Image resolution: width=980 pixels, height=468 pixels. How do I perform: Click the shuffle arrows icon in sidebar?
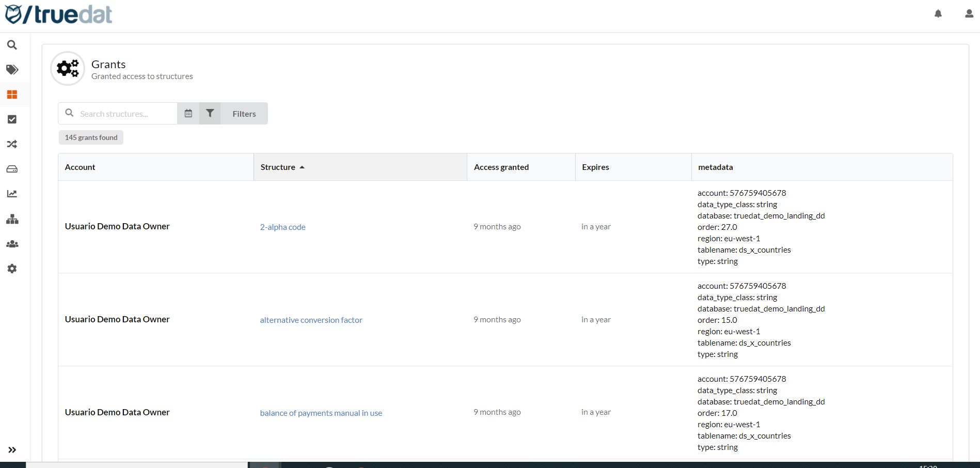(x=12, y=144)
